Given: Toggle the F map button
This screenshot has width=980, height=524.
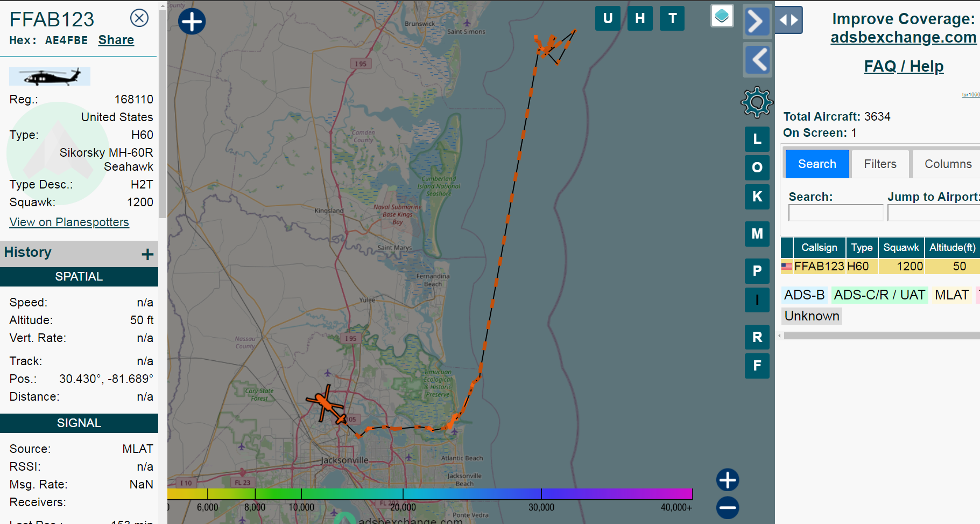Looking at the screenshot, I should click(x=757, y=366).
